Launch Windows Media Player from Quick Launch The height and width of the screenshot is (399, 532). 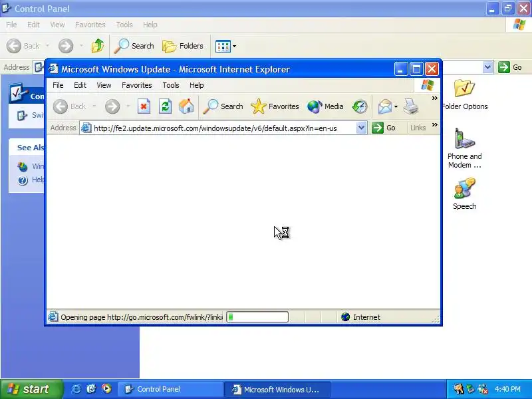tap(106, 389)
